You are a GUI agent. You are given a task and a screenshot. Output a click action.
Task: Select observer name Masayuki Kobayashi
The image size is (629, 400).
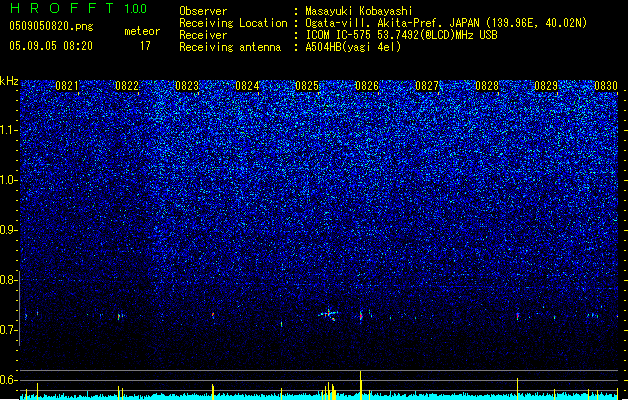[x=359, y=11]
